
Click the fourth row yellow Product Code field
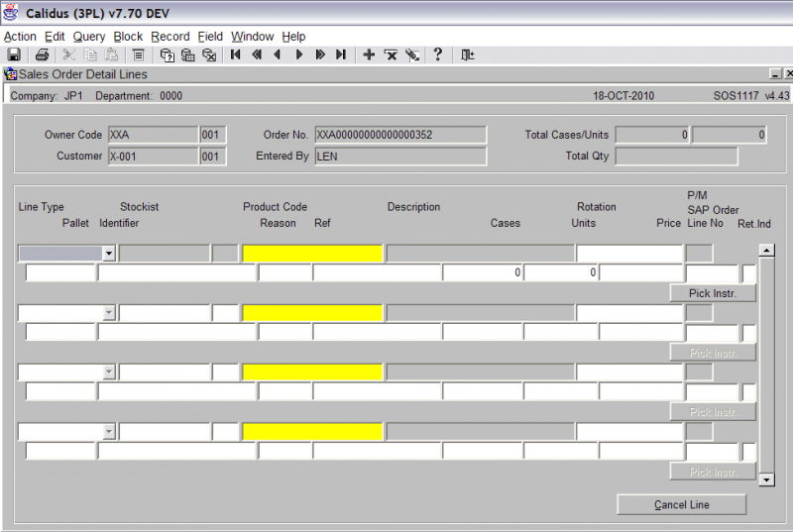tap(312, 432)
